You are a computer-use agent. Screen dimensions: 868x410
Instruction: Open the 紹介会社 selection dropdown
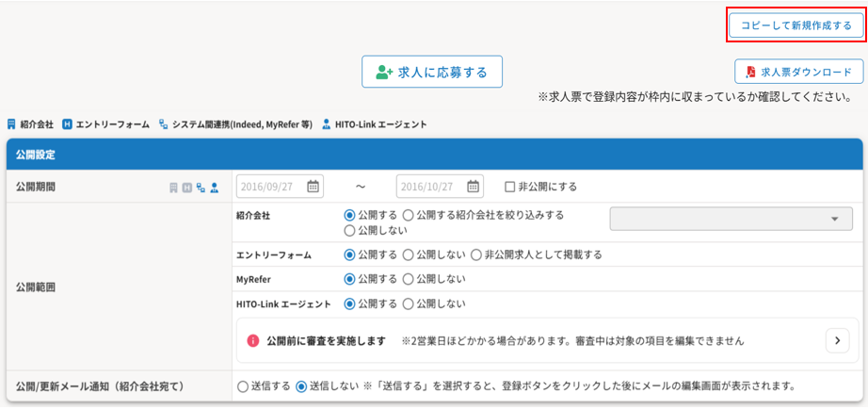(x=731, y=219)
